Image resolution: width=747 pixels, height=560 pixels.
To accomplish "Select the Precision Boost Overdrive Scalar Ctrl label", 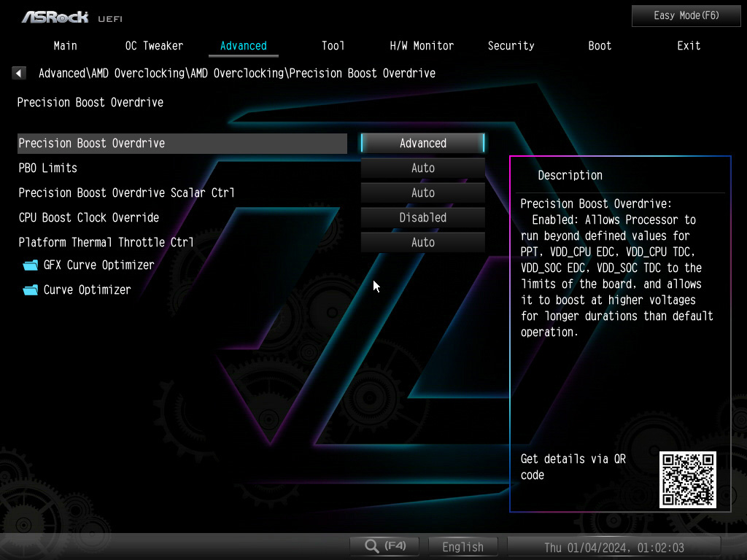I will (x=126, y=192).
